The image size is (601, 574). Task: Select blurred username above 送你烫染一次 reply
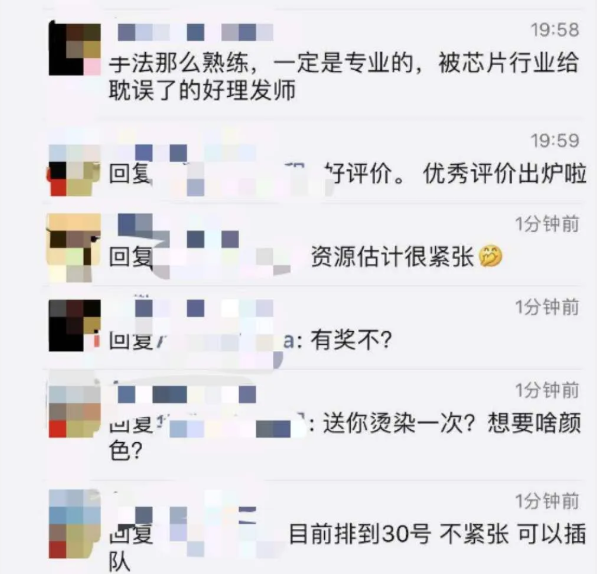(187, 395)
